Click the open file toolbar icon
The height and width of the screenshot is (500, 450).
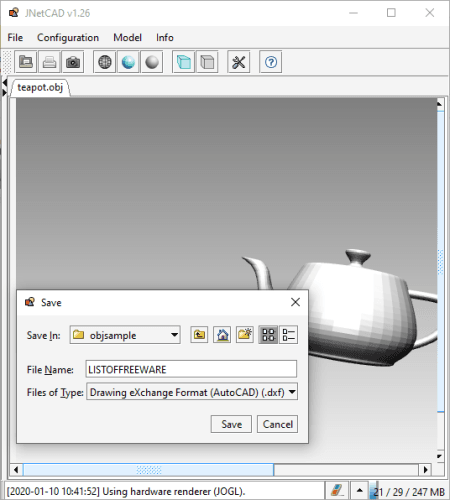point(26,62)
